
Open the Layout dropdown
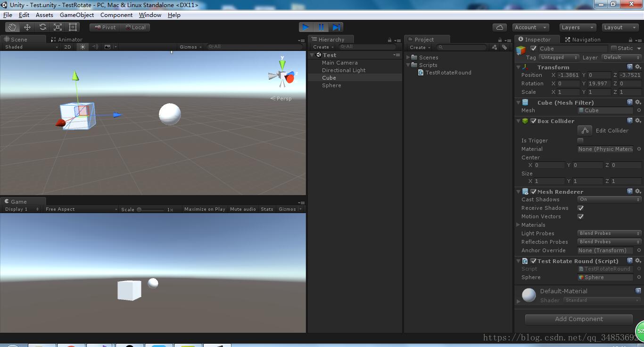(620, 27)
